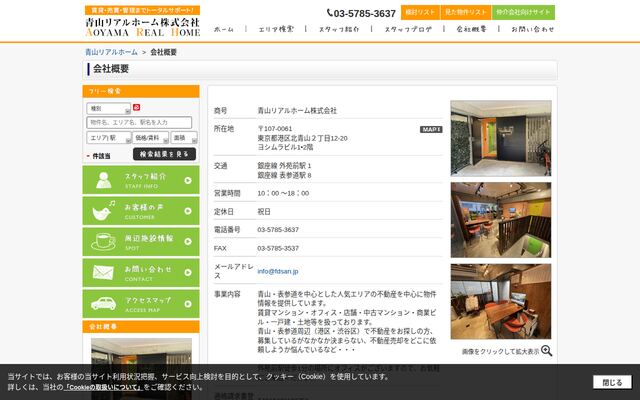Click the sidebar 会社概要 photo
Screen dimensions: 640x400
pos(141,369)
